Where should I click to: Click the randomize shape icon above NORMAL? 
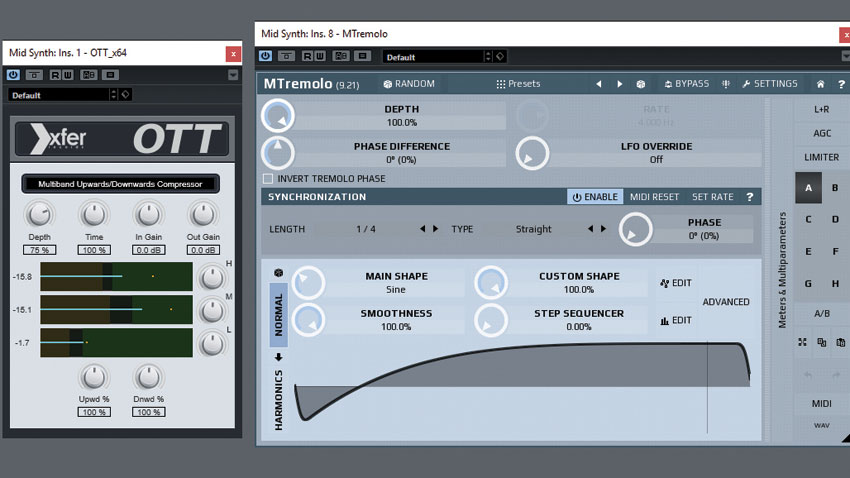coord(279,273)
